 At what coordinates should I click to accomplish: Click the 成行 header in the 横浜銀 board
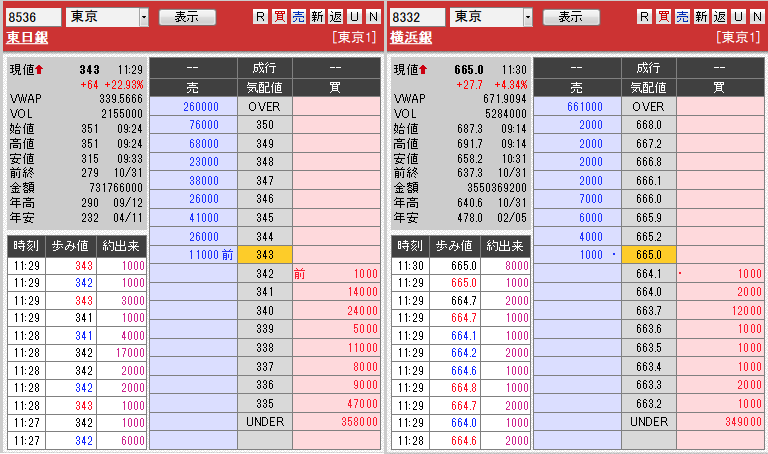coord(649,68)
